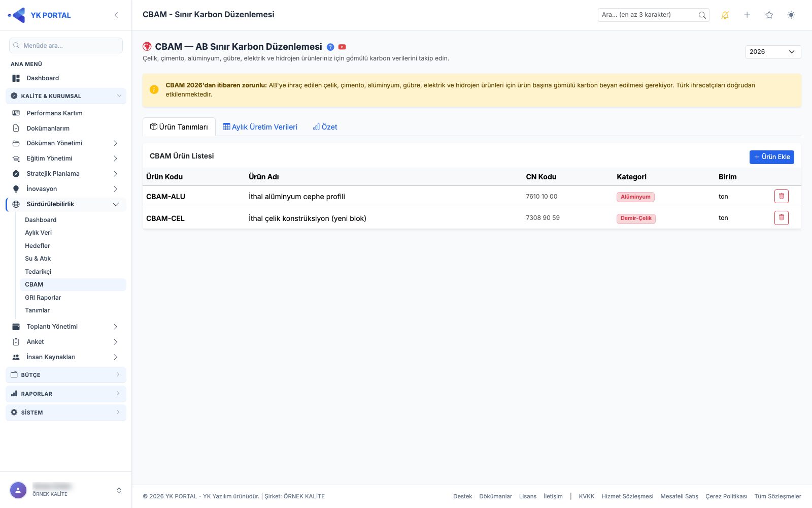Click the Ürün Ekle button
Screen dimensions: 812x508
click(771, 157)
